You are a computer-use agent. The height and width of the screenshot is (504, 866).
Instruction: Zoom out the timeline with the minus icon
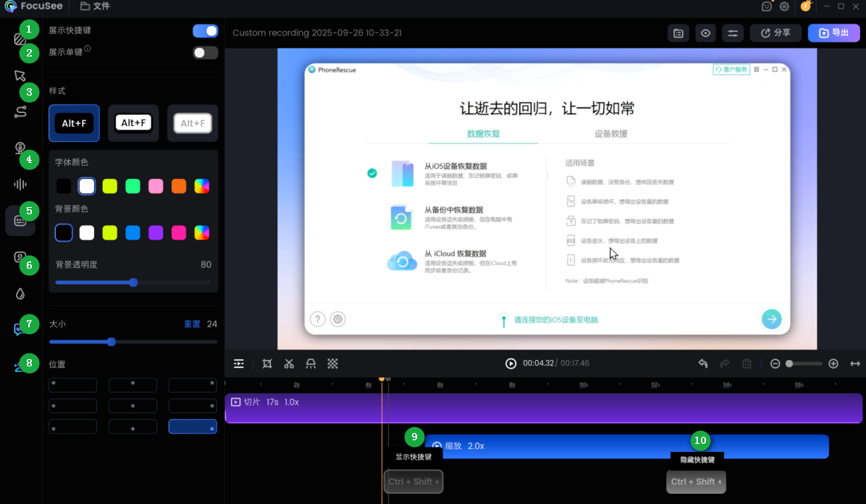point(775,364)
